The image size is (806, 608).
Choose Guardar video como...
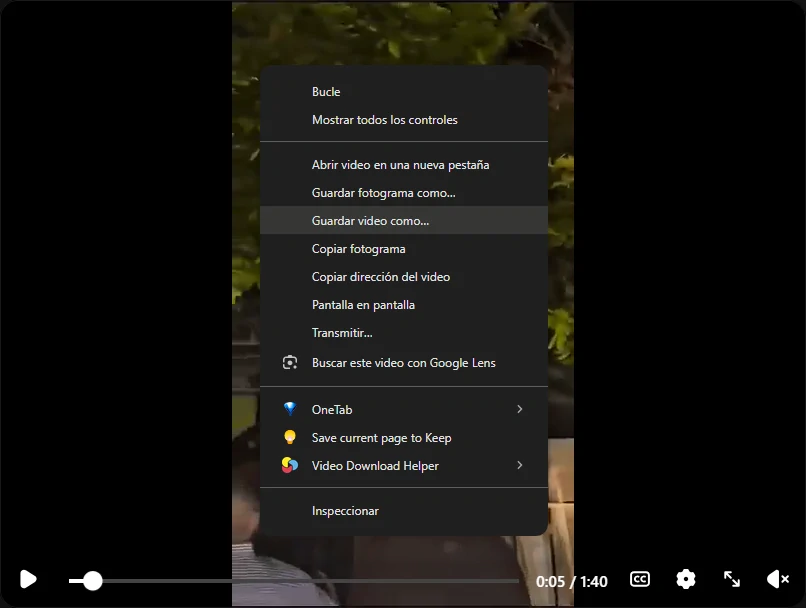tap(404, 220)
